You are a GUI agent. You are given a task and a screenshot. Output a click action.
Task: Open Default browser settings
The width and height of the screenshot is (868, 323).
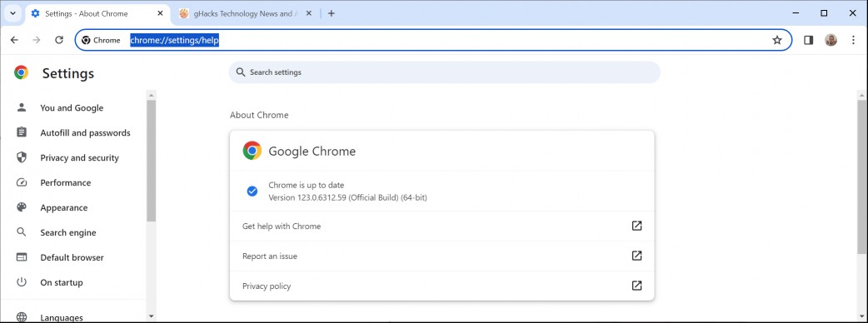[x=72, y=257]
